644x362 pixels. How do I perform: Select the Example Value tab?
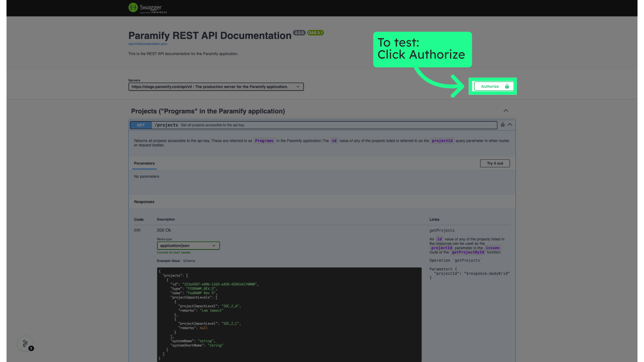(168, 261)
